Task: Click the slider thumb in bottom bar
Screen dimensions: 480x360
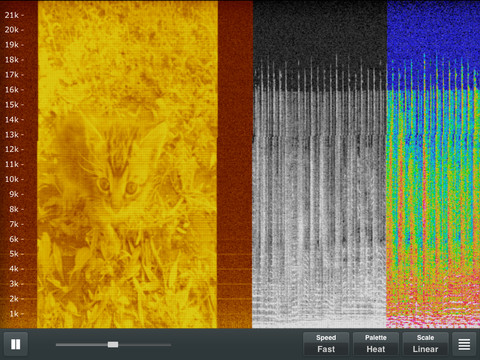Action: click(113, 344)
